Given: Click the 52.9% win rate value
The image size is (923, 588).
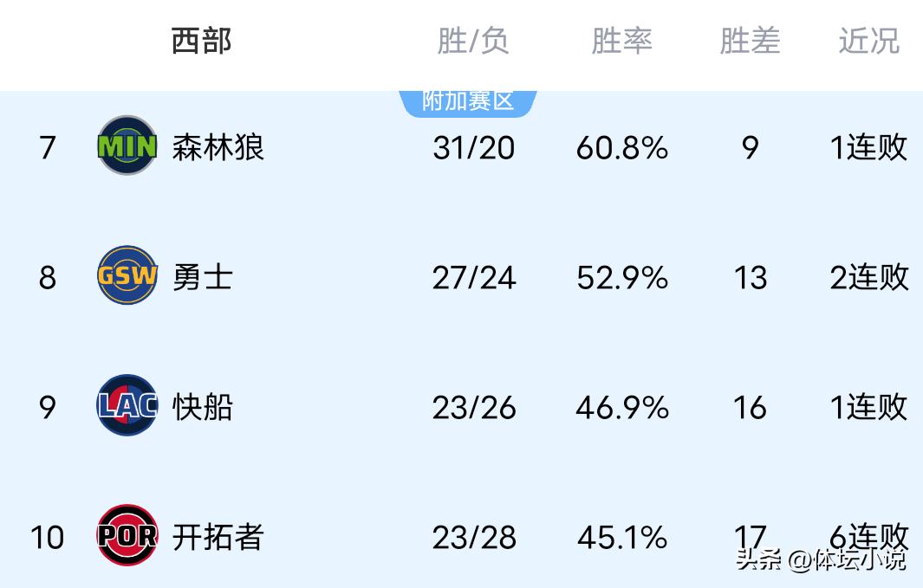Looking at the screenshot, I should click(621, 278).
